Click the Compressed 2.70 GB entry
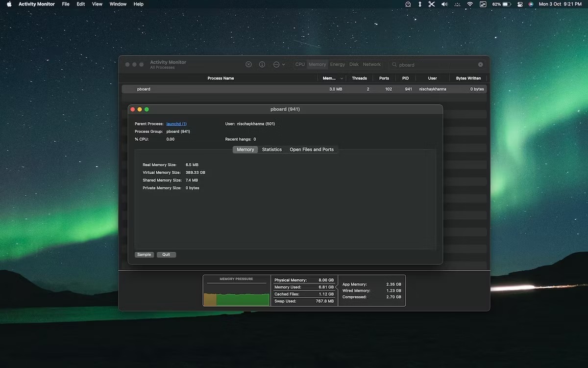588x368 pixels. coord(371,297)
